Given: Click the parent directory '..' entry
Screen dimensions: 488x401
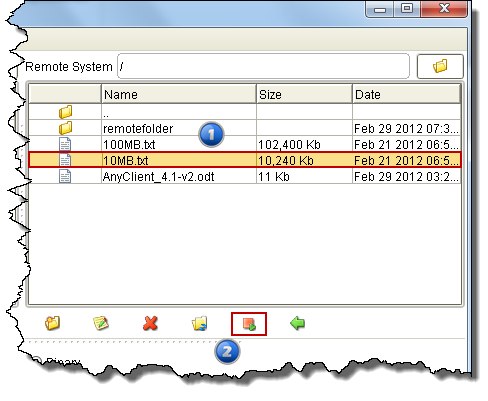Looking at the screenshot, I should click(106, 113).
